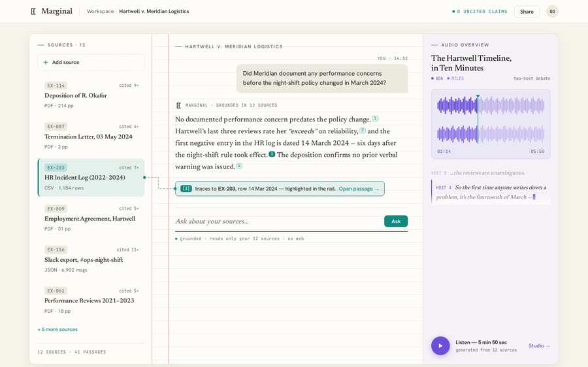Screen dimensions: 588x367
Task: Click the 02:14 elapsed time label
Action: click(444, 152)
